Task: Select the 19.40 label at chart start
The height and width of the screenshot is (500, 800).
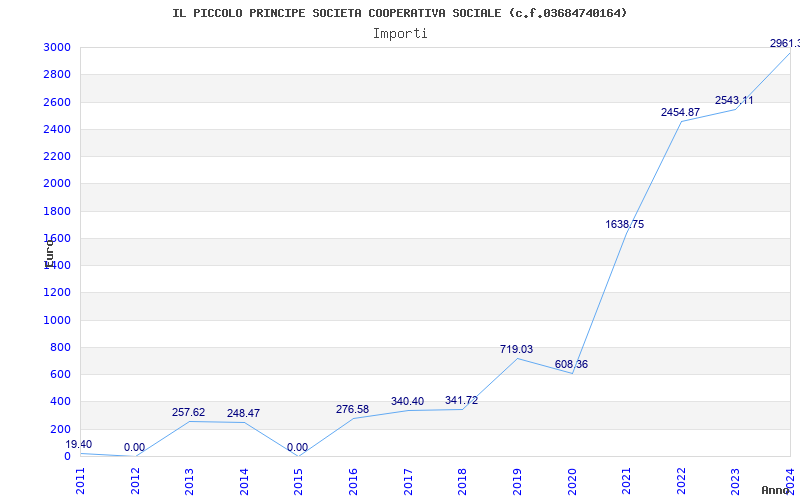Action: click(x=79, y=444)
